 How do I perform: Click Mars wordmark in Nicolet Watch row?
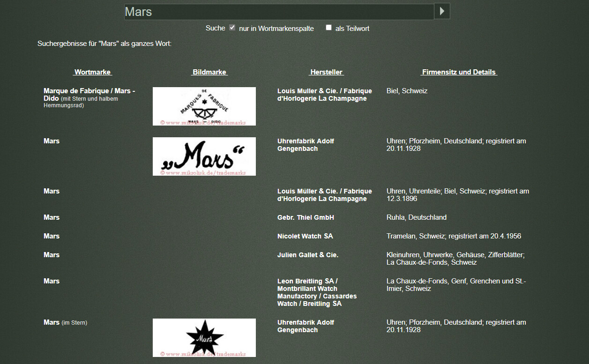click(x=52, y=236)
